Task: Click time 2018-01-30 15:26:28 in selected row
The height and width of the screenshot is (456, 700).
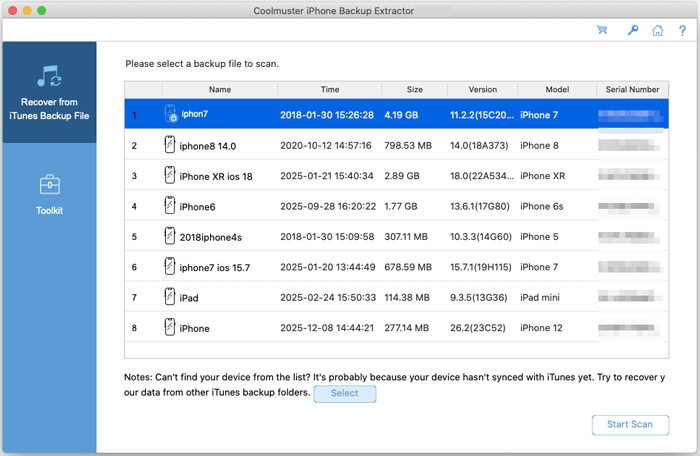Action: click(x=327, y=115)
